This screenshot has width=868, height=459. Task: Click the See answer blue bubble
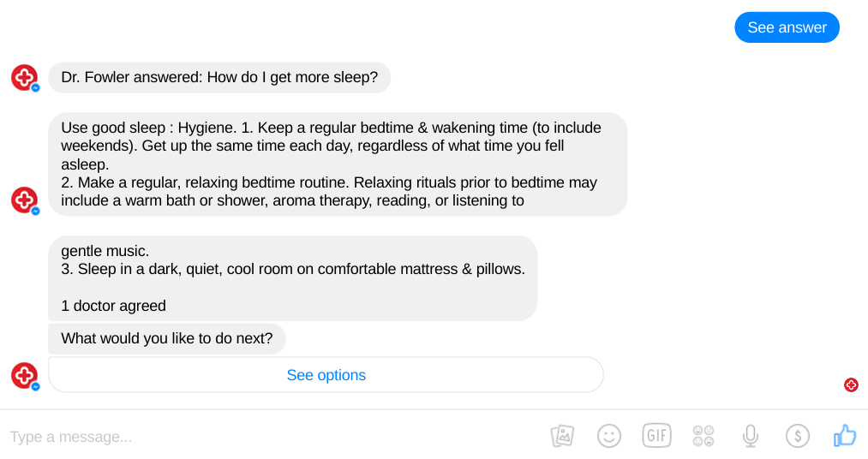(x=787, y=27)
